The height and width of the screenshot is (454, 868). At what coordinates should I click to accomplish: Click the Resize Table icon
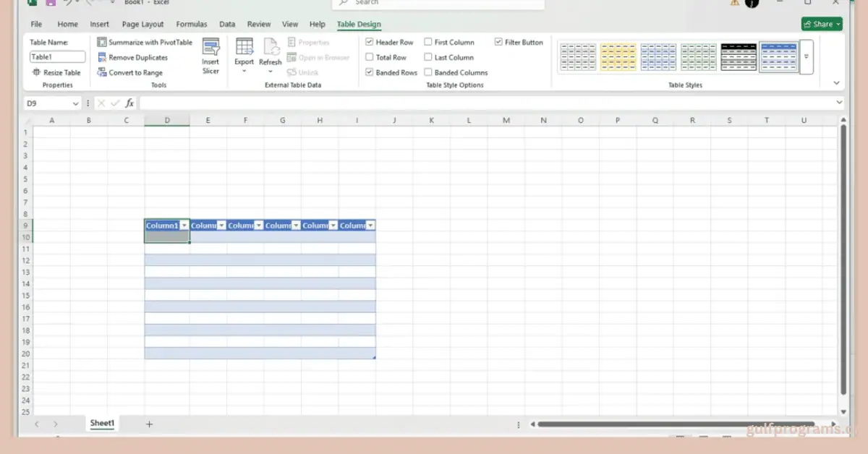(x=37, y=73)
